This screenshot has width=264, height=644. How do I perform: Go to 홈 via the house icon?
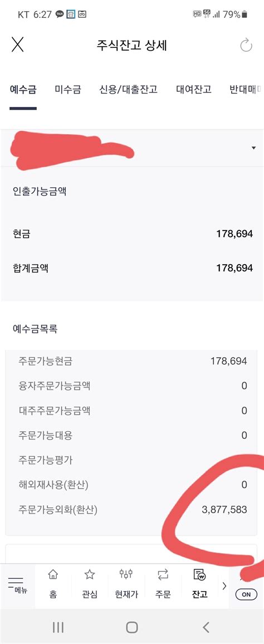53,584
